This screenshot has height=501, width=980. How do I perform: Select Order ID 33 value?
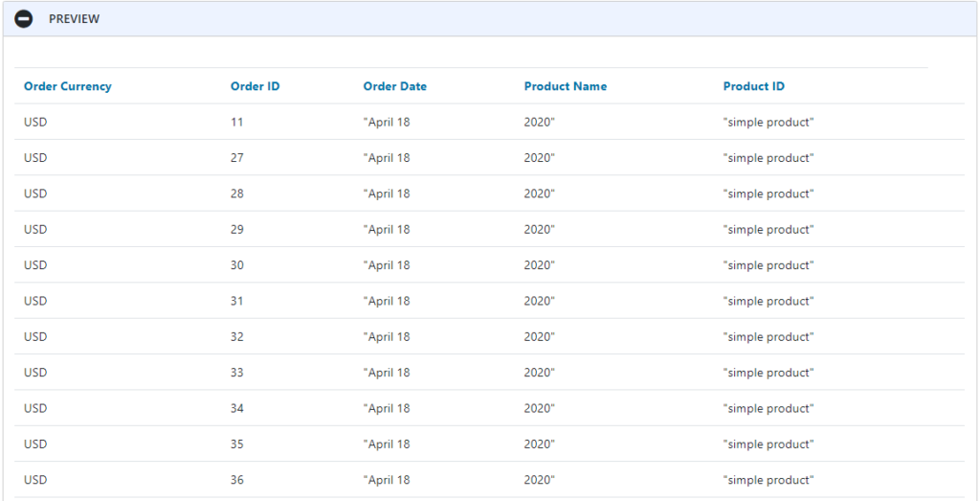237,372
